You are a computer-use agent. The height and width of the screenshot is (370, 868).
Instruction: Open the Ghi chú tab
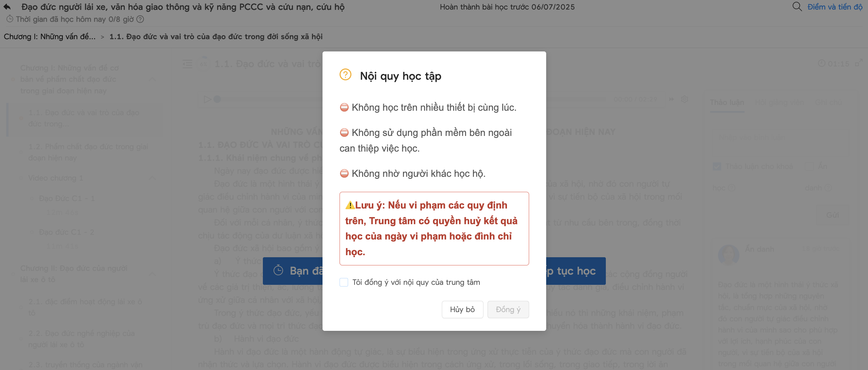[x=828, y=102]
